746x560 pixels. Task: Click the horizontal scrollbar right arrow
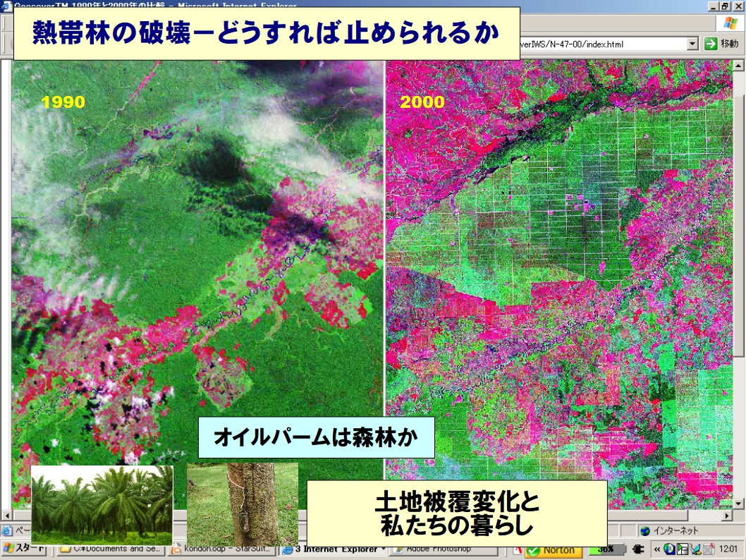point(728,516)
